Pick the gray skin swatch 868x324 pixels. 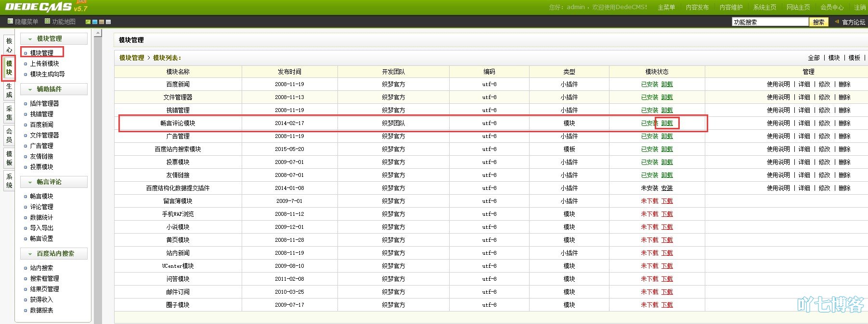(108, 22)
